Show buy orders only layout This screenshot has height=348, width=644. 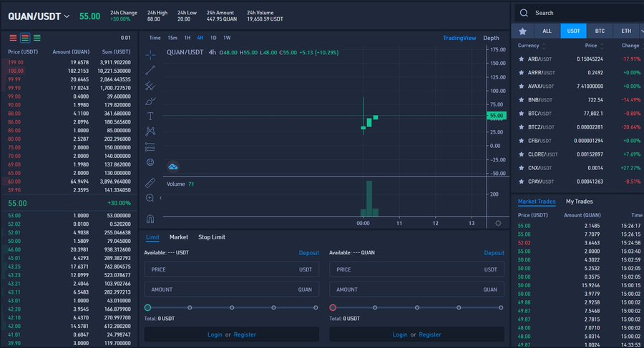click(37, 38)
